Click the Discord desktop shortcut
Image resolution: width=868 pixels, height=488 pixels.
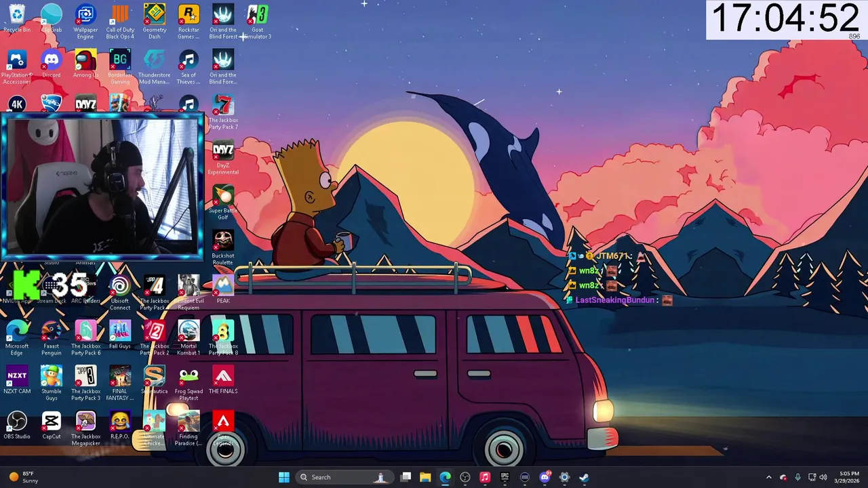pyautogui.click(x=52, y=64)
